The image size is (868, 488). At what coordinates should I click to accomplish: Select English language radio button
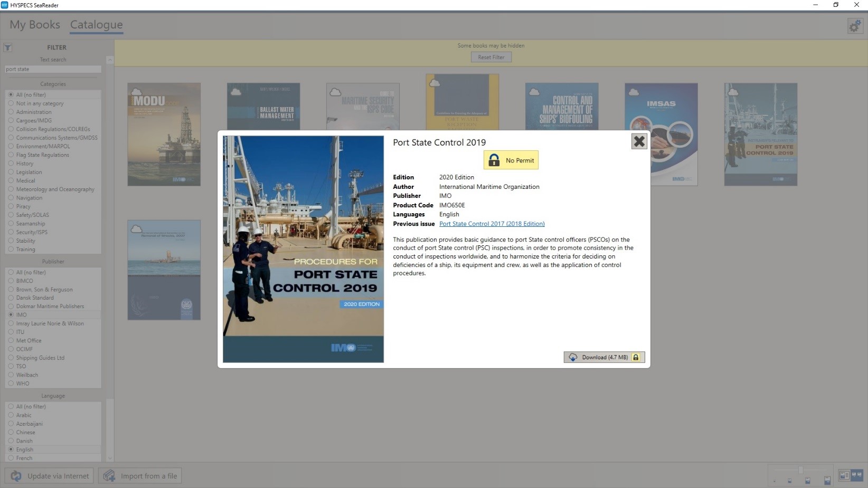click(x=11, y=449)
